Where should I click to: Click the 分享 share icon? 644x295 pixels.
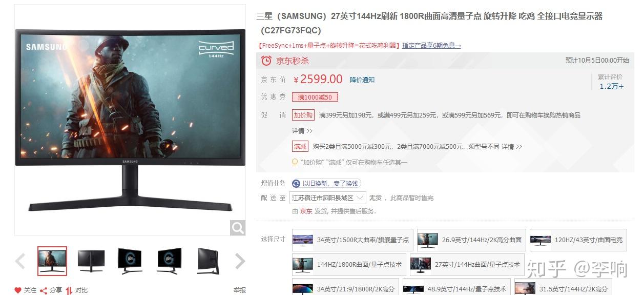click(44, 290)
